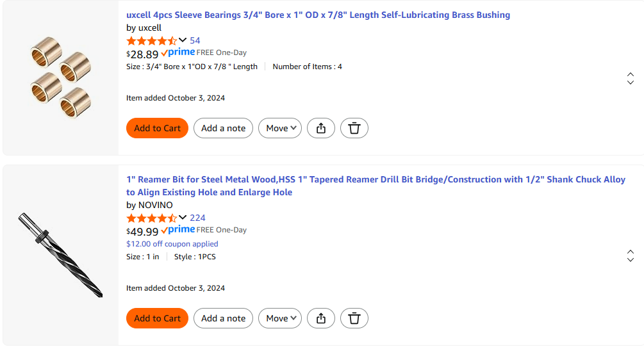Add uxcell sleeve bearings to cart
The image size is (644, 347).
pos(158,128)
